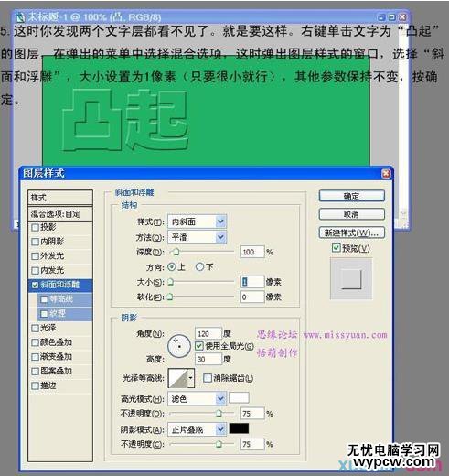449x476 pixels.
Task: Toggle the 使用全局光(G) checkbox
Action: click(x=198, y=346)
